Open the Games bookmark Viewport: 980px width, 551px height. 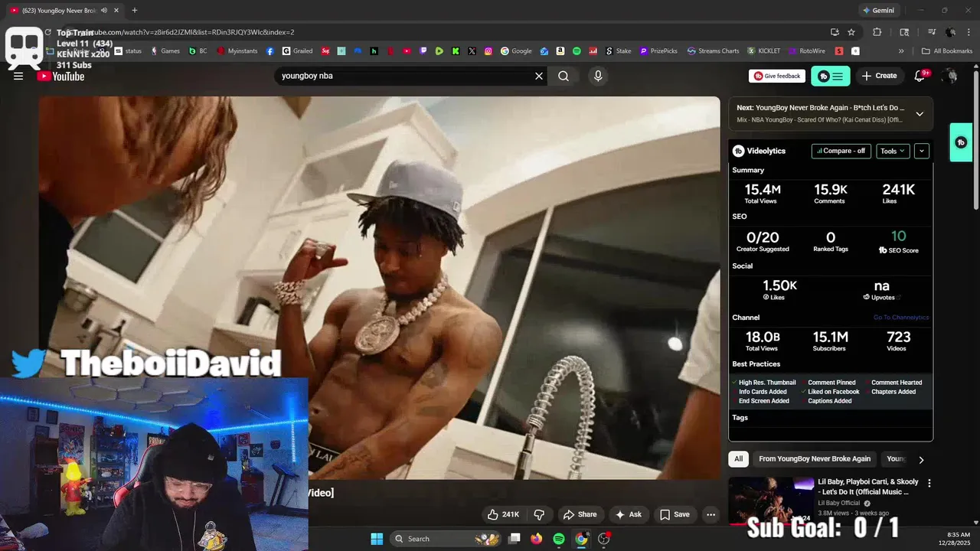(x=165, y=51)
